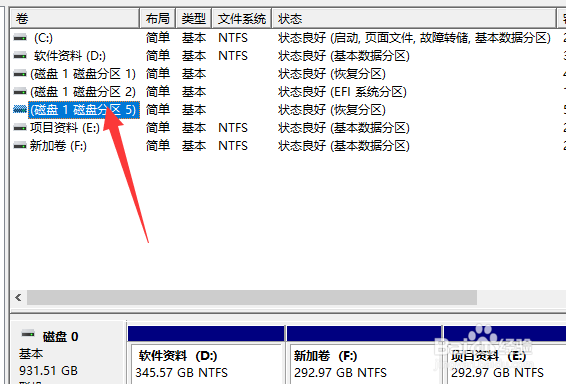Click the drive icon for 磁盘 1 磁盘分区 2
566x384 pixels.
coord(20,92)
